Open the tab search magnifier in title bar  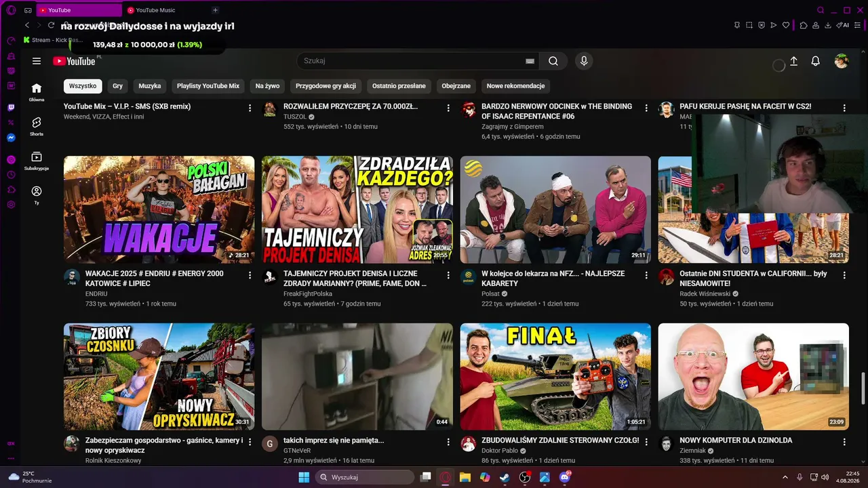pos(821,10)
